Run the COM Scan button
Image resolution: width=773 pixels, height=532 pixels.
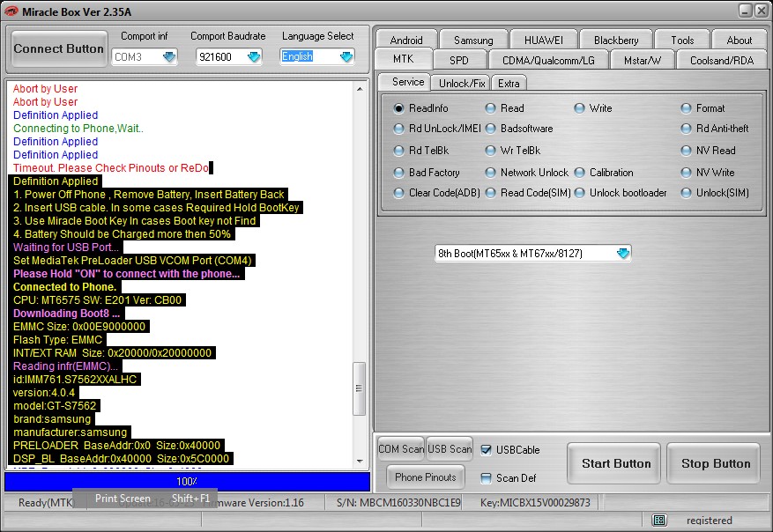coord(401,448)
